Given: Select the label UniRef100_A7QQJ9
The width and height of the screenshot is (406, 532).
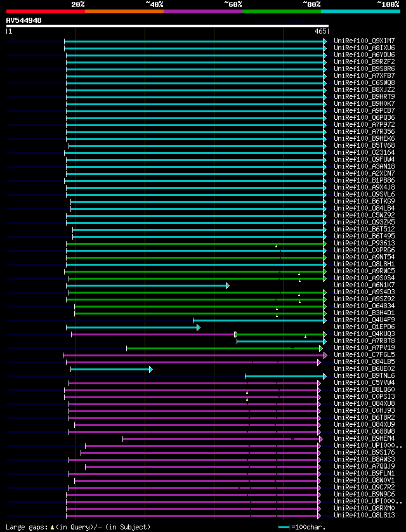Looking at the screenshot, I should coord(364,465).
